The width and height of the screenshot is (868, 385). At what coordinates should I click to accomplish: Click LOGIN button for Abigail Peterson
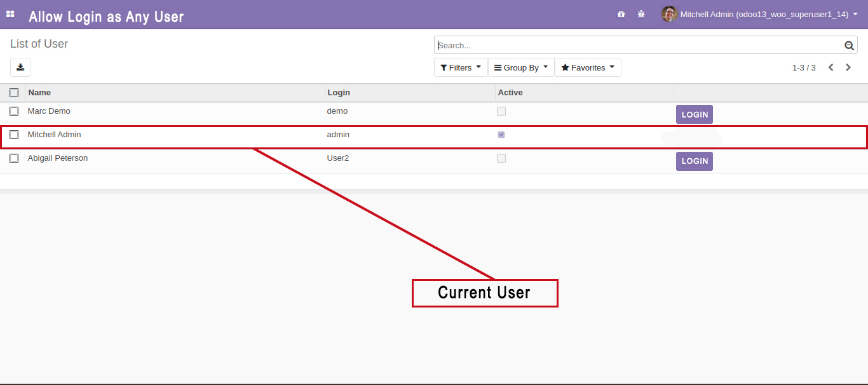click(694, 161)
